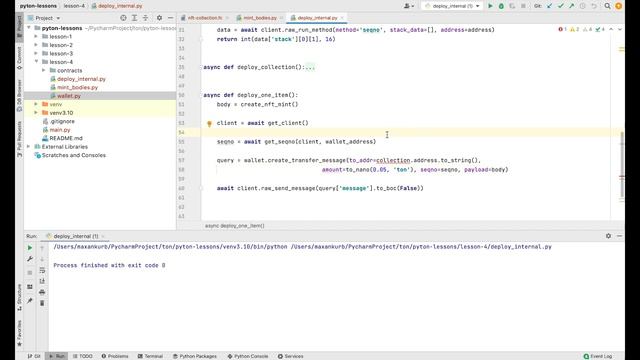
Task: Open the Project view selector dropdown
Action: coord(44,18)
